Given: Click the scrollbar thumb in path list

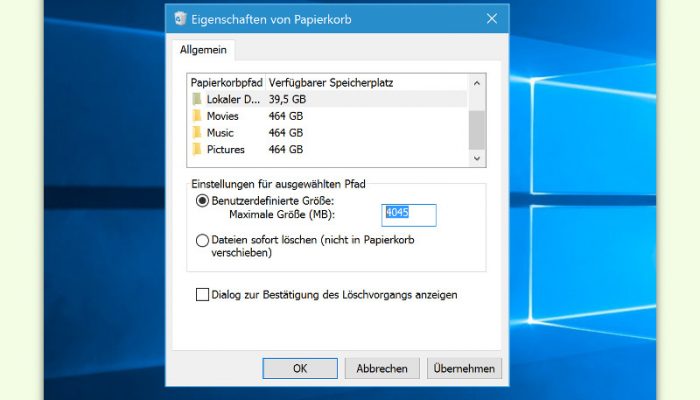Looking at the screenshot, I should coord(477,130).
